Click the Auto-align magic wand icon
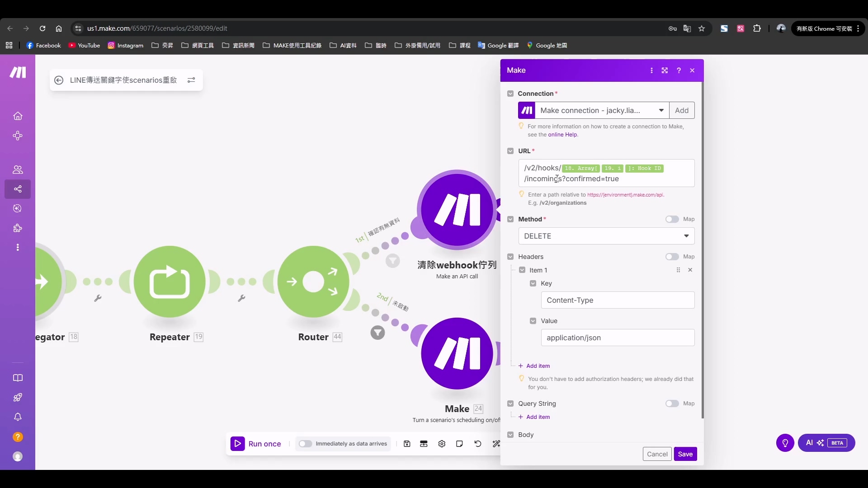The height and width of the screenshot is (488, 868). 496,444
